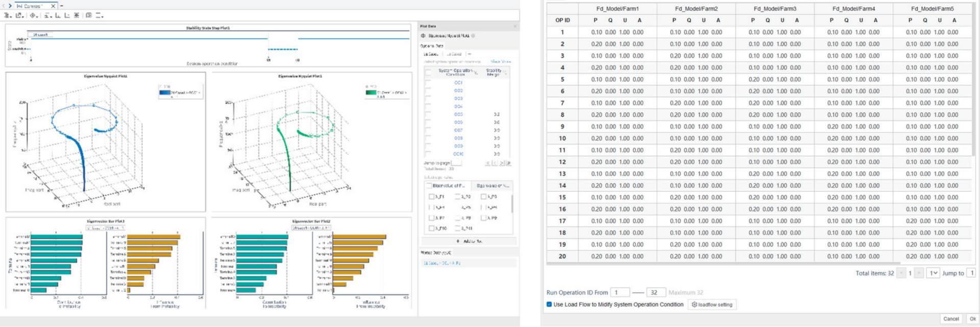Select the second Case tab in Plot Data

point(454,54)
